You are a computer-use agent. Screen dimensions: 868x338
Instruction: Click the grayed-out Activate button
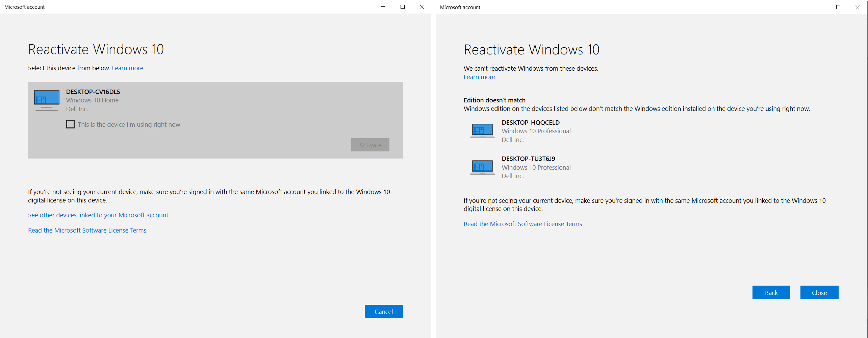[370, 145]
